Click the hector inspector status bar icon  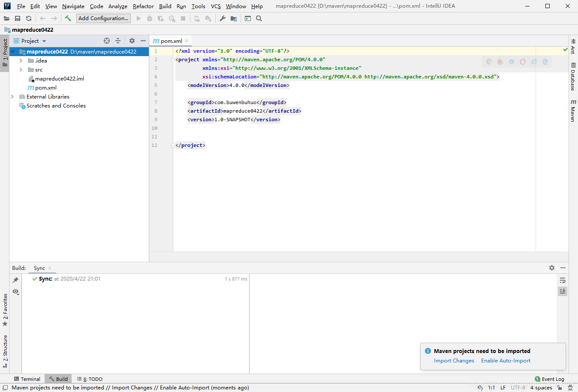[x=570, y=388]
